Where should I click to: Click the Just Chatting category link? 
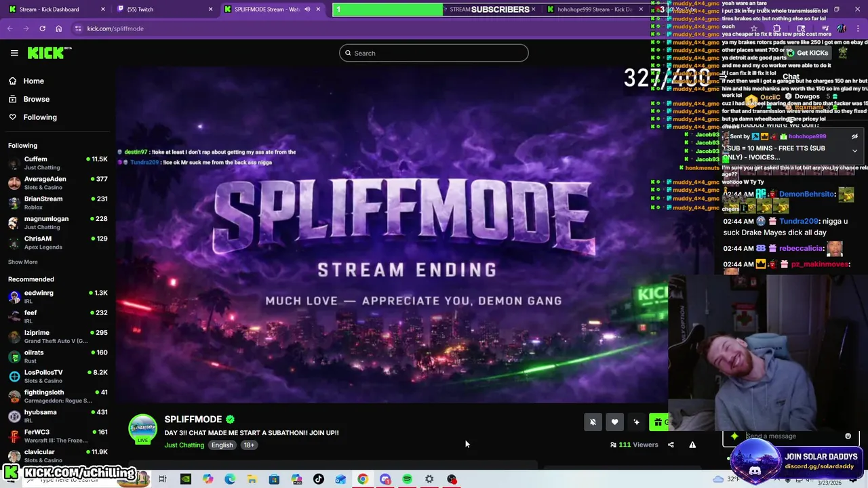coord(184,445)
